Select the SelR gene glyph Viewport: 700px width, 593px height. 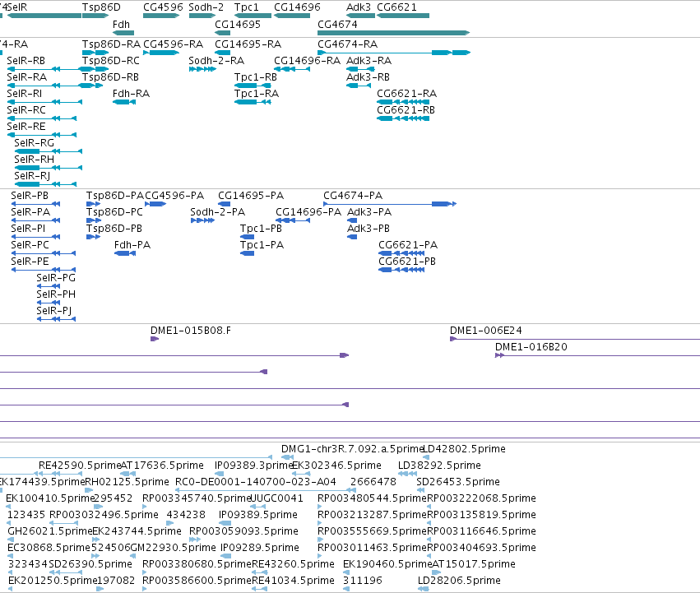pos(44,16)
